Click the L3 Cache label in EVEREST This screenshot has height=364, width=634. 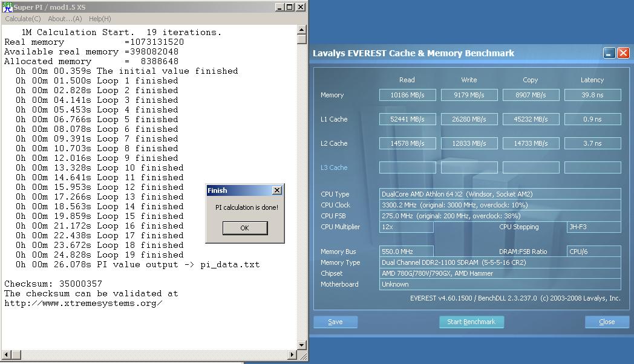click(x=334, y=167)
